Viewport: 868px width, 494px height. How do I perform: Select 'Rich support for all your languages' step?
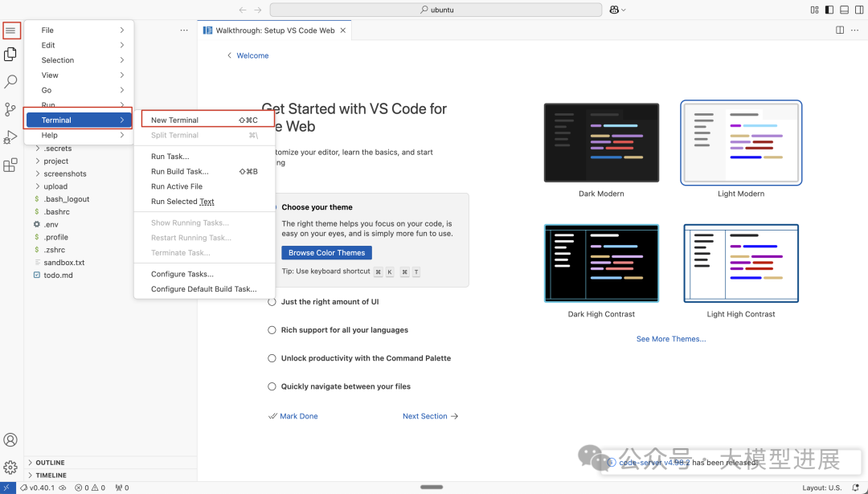[x=338, y=330]
